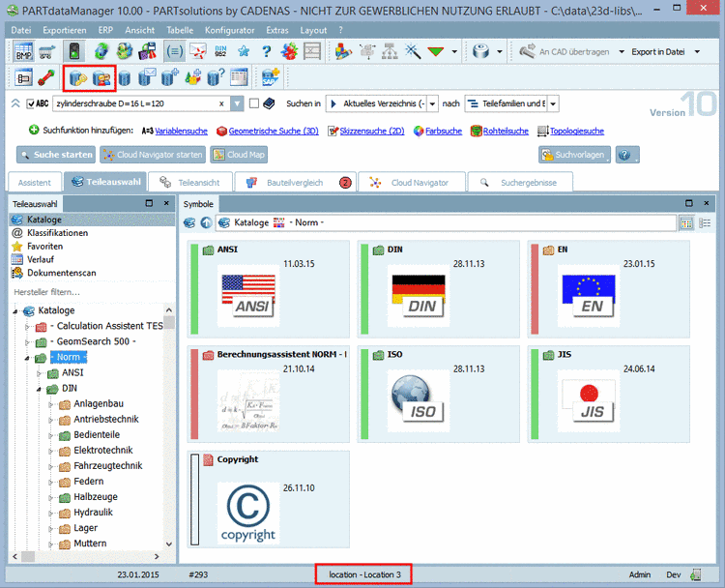Switch to the Suchergebnisse tab
The image size is (725, 588).
click(x=520, y=182)
